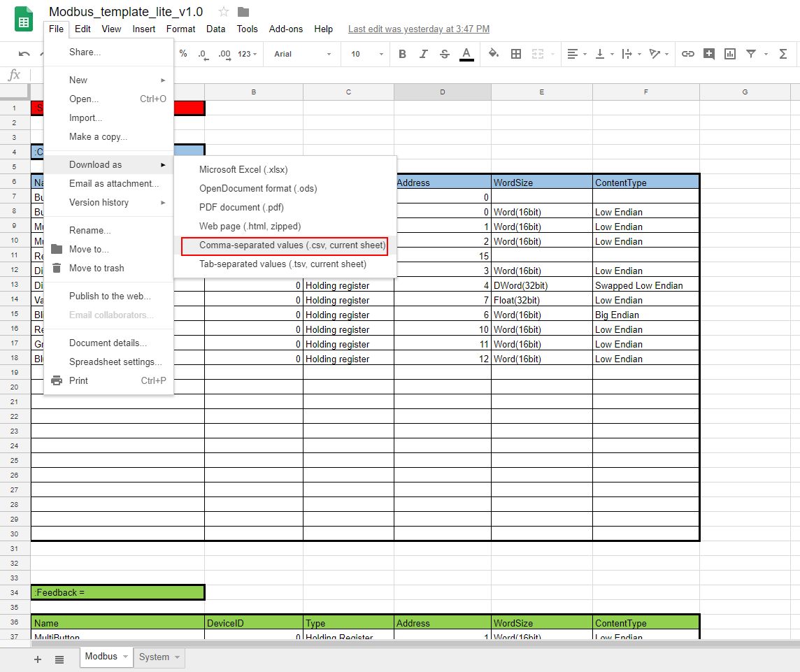The height and width of the screenshot is (672, 800).
Task: Insert a link using the link icon
Action: click(x=687, y=54)
